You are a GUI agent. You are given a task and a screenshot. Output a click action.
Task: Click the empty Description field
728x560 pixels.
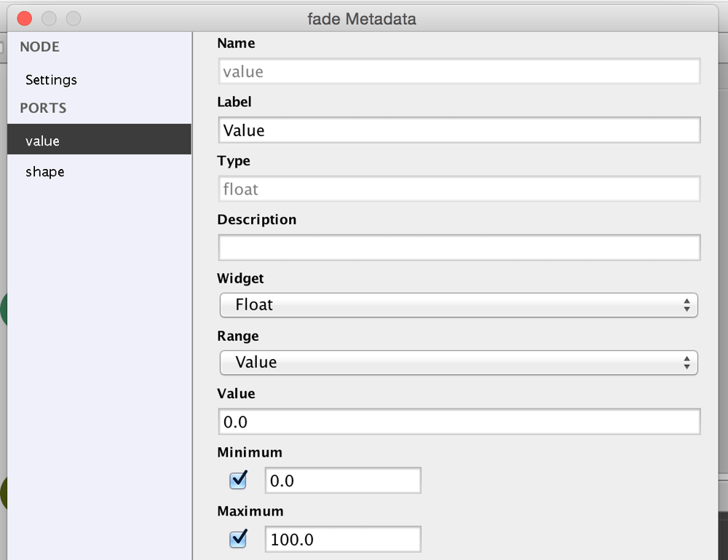click(x=459, y=248)
